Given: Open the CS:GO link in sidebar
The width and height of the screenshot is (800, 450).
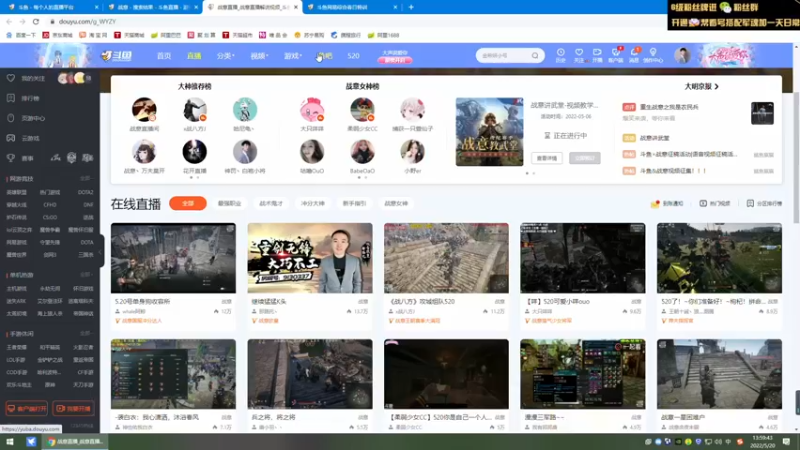Looking at the screenshot, I should tap(50, 217).
